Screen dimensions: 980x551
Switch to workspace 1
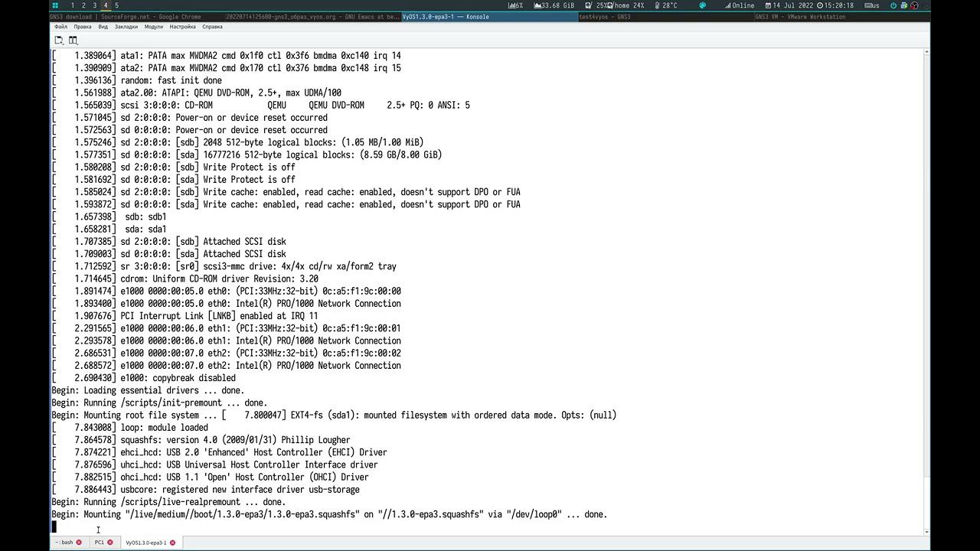coord(73,5)
